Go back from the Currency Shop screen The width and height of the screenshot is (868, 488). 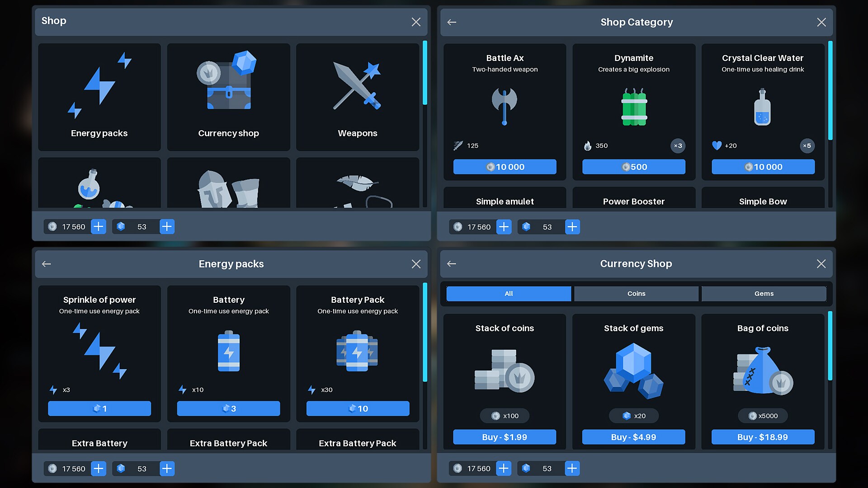[x=452, y=263]
